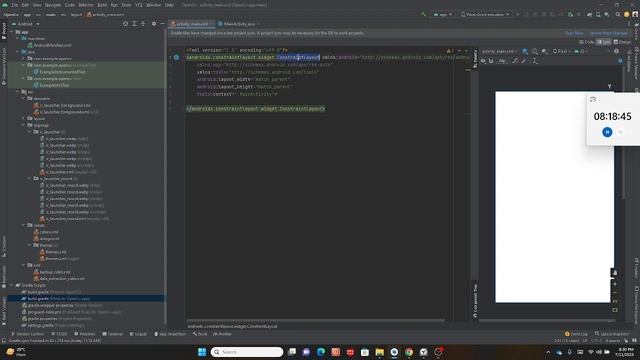Open gradle-wrapper.properties file

(62, 305)
